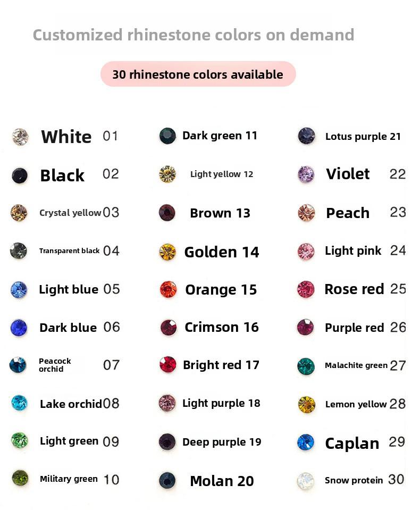Select the Orange 15 rhinestone
Viewport: 420px width, 510px height.
168,289
